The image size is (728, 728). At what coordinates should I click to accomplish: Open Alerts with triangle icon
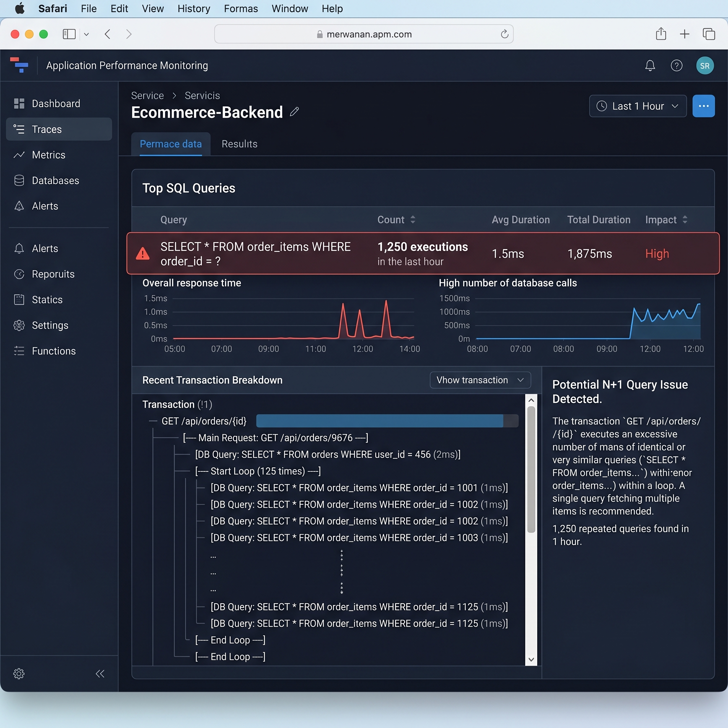point(59,206)
